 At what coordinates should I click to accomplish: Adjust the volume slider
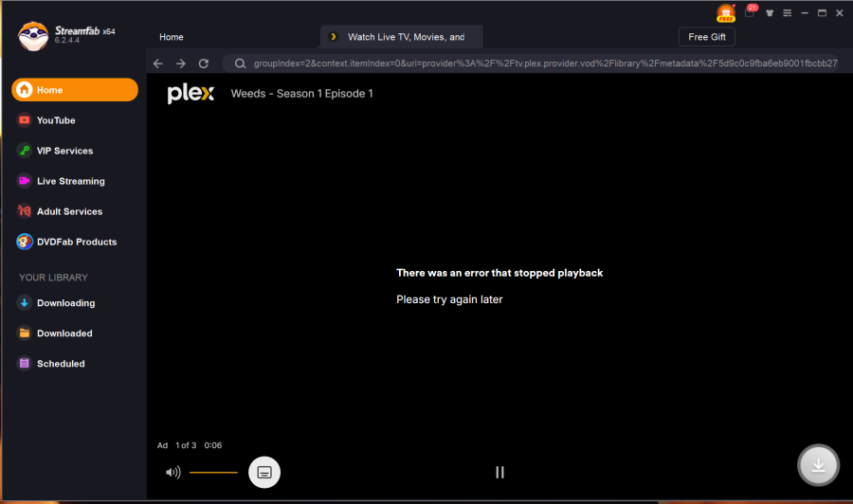213,473
